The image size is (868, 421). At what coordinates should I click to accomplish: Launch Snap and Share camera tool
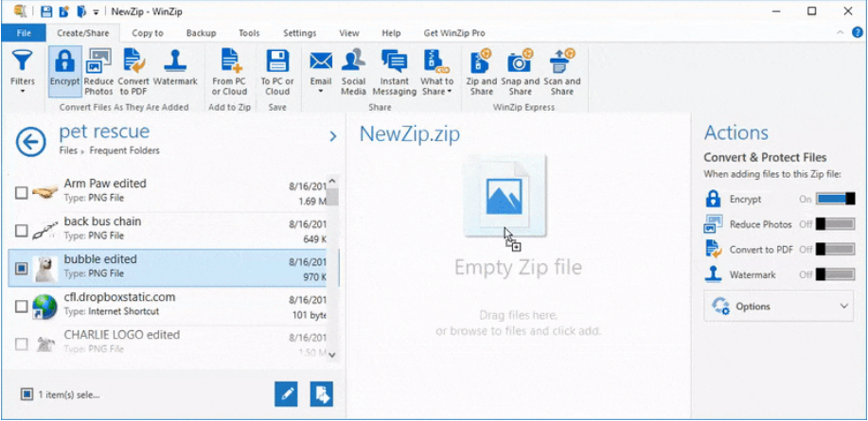coord(521,71)
